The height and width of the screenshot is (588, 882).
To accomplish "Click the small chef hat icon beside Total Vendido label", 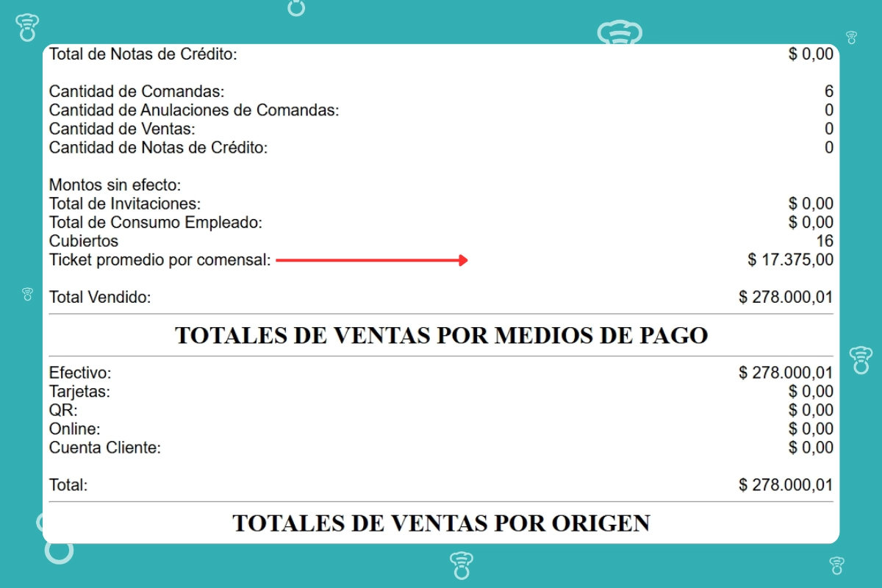I will pyautogui.click(x=27, y=295).
